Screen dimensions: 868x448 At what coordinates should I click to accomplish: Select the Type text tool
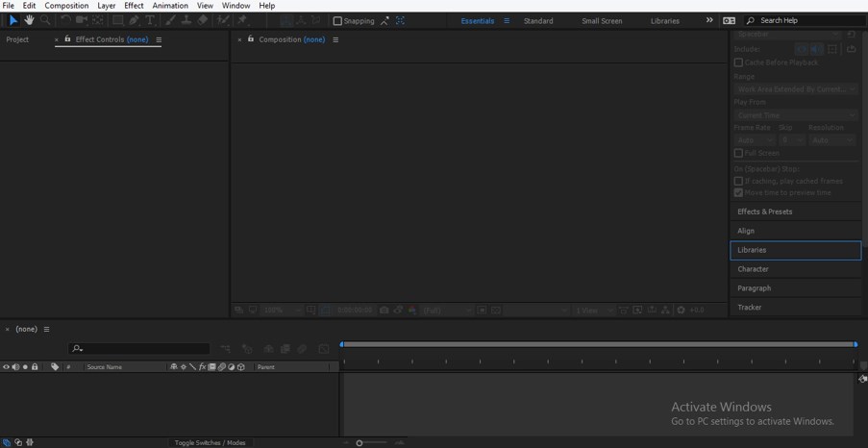[149, 20]
